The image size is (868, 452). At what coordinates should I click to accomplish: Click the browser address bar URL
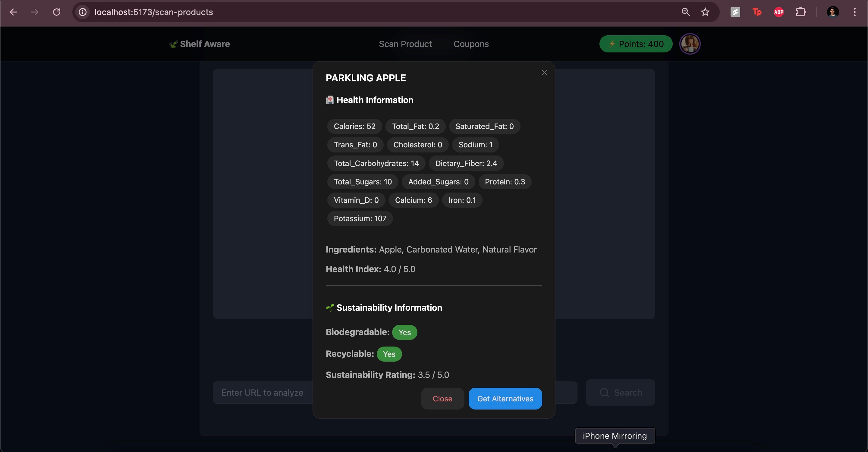coord(154,12)
